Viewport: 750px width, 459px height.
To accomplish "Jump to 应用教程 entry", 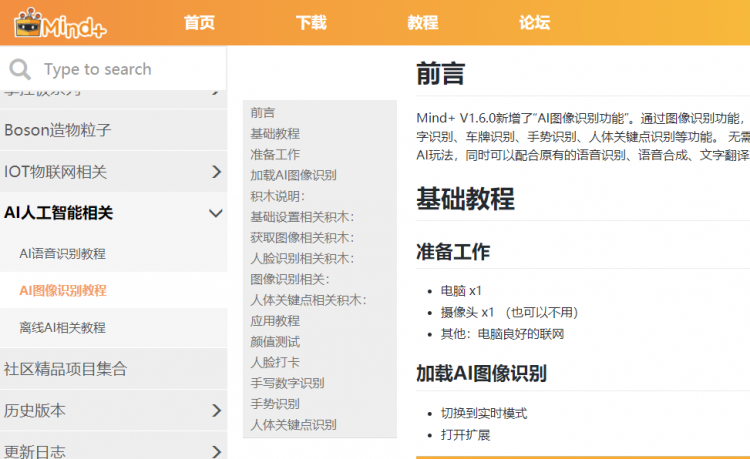I will click(x=275, y=321).
